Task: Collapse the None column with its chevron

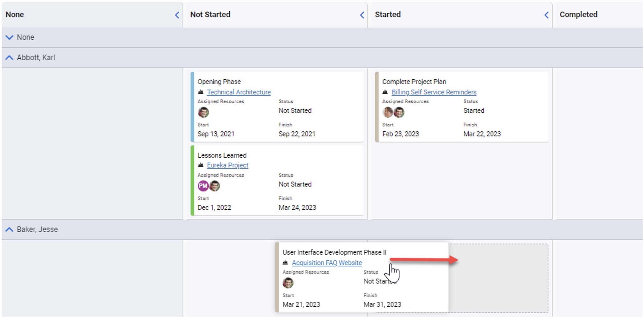Action: tap(177, 15)
